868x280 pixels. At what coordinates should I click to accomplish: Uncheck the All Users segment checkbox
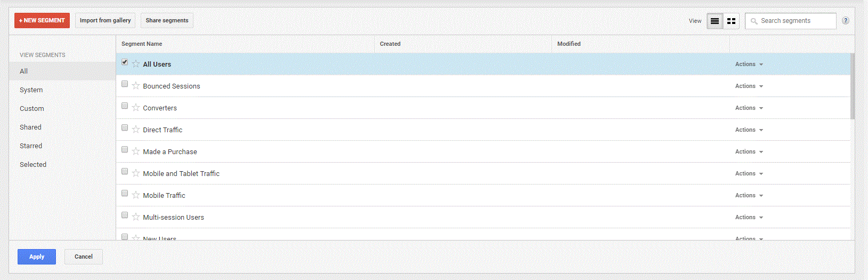point(125,62)
